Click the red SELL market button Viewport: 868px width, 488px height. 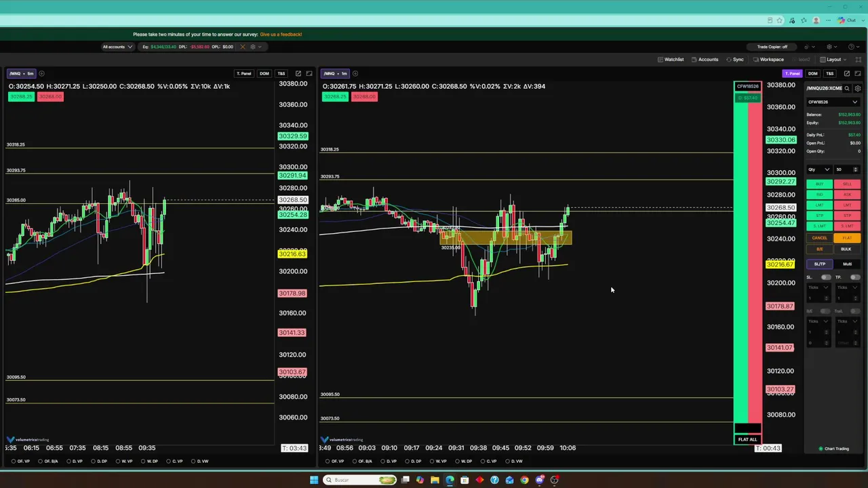847,184
